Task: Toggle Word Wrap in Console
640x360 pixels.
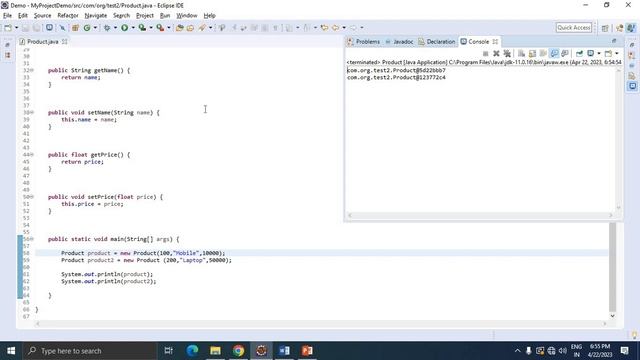Action: pyautogui.click(x=543, y=53)
